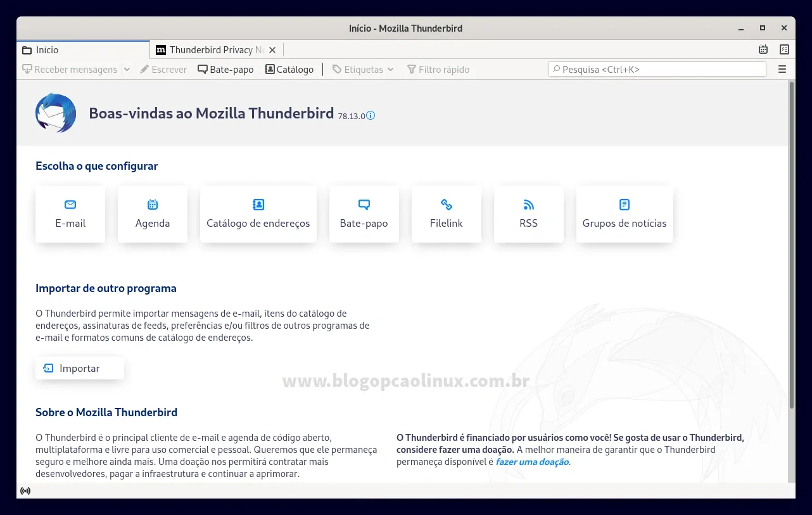Screen dimensions: 812x515
Task: Click the chat bubble icon on Bate-papo card
Action: [364, 205]
